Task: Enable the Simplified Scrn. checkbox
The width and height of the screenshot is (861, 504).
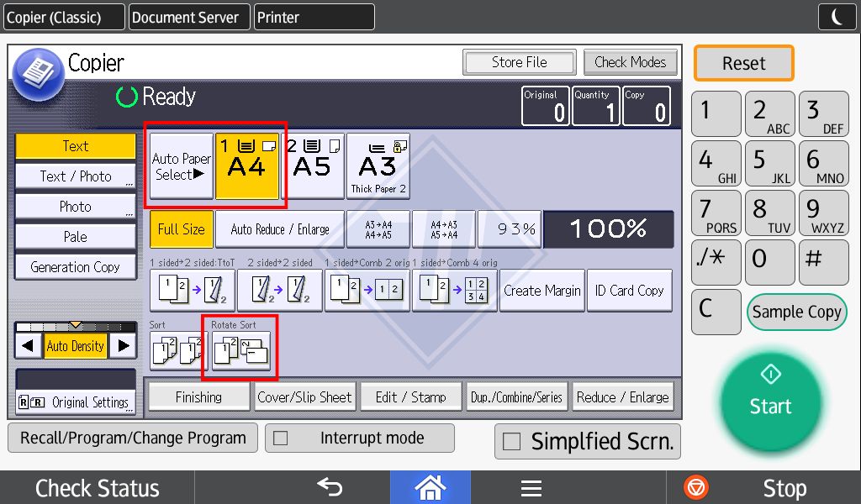Action: click(511, 442)
